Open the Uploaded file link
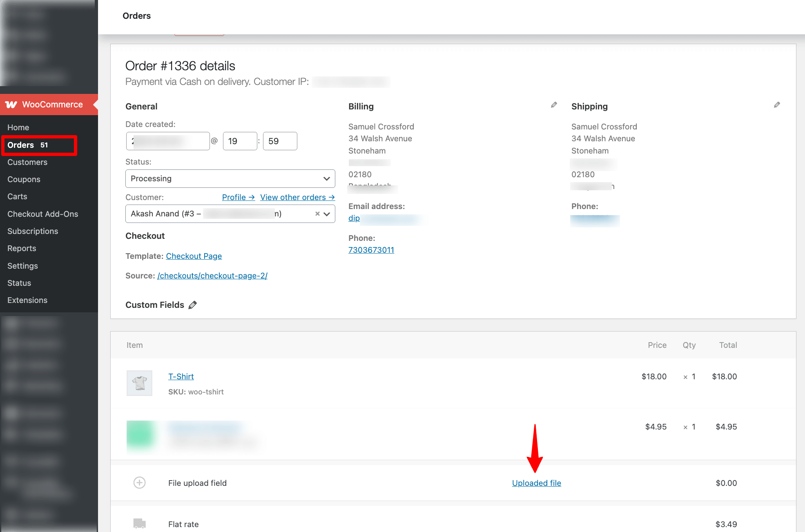805x532 pixels. [x=536, y=483]
